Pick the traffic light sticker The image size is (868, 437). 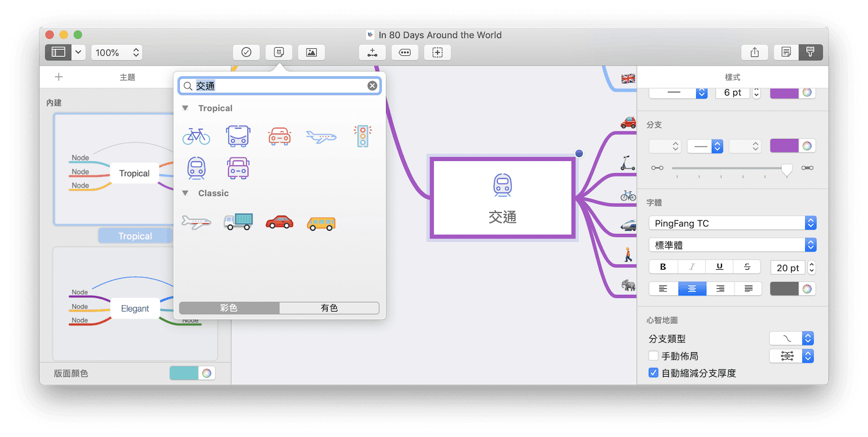coord(362,136)
